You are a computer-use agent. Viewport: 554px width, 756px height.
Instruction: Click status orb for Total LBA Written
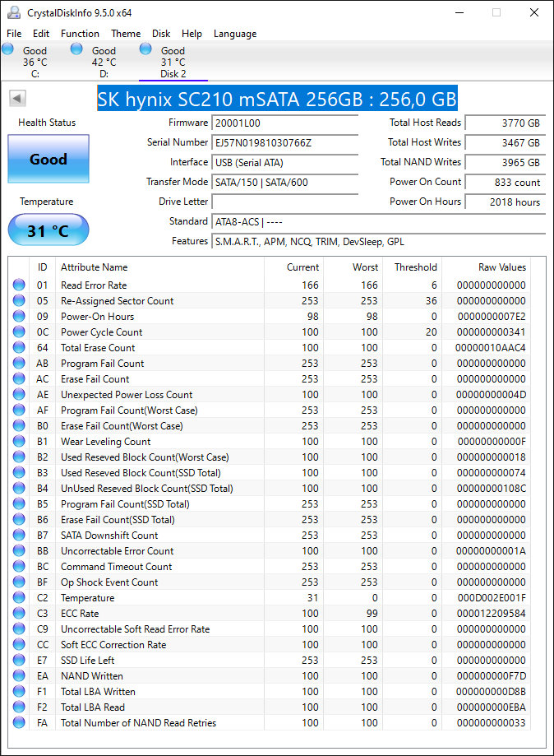[x=19, y=691]
